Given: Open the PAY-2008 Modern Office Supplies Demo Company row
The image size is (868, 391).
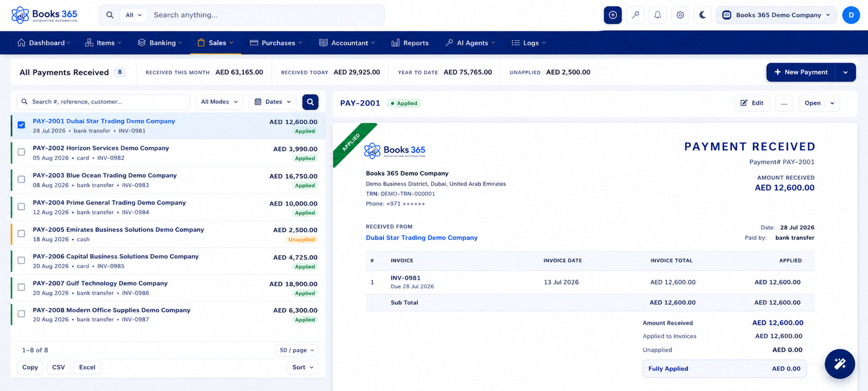Looking at the screenshot, I should [168, 315].
